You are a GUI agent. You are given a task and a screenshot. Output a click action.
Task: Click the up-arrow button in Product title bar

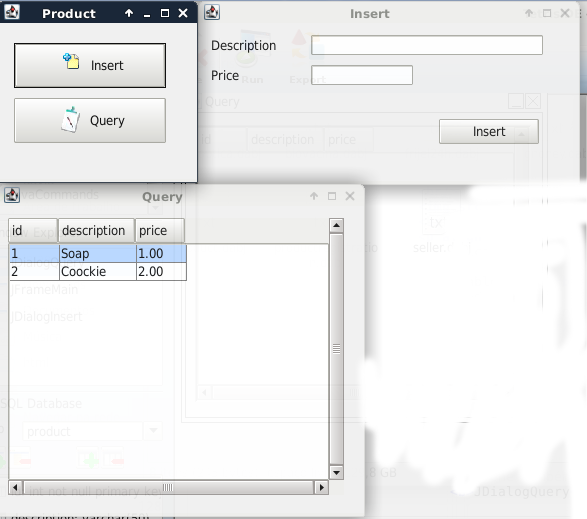click(x=129, y=13)
